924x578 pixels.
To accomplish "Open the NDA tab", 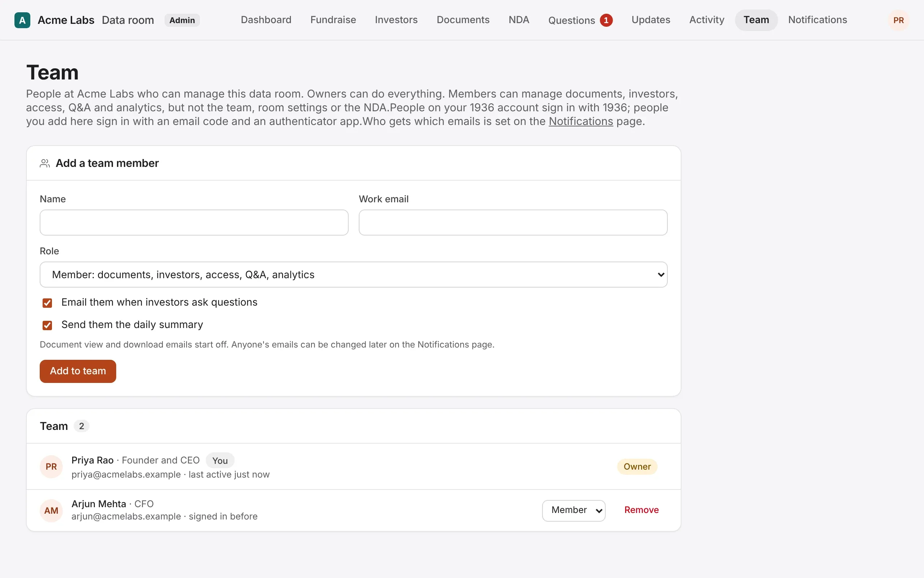I will (519, 20).
